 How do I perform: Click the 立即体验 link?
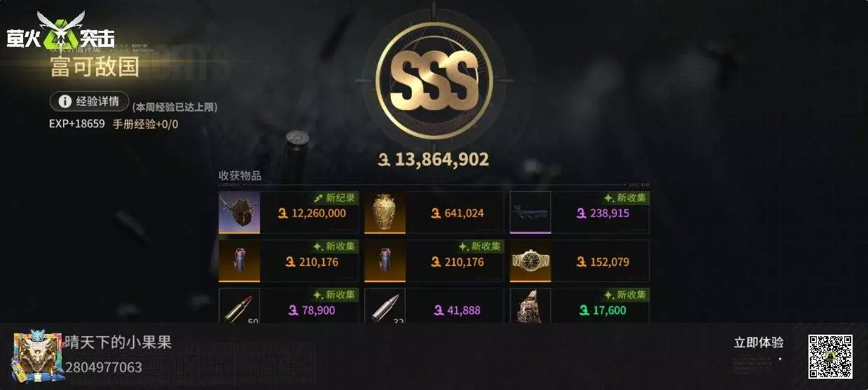tap(759, 343)
